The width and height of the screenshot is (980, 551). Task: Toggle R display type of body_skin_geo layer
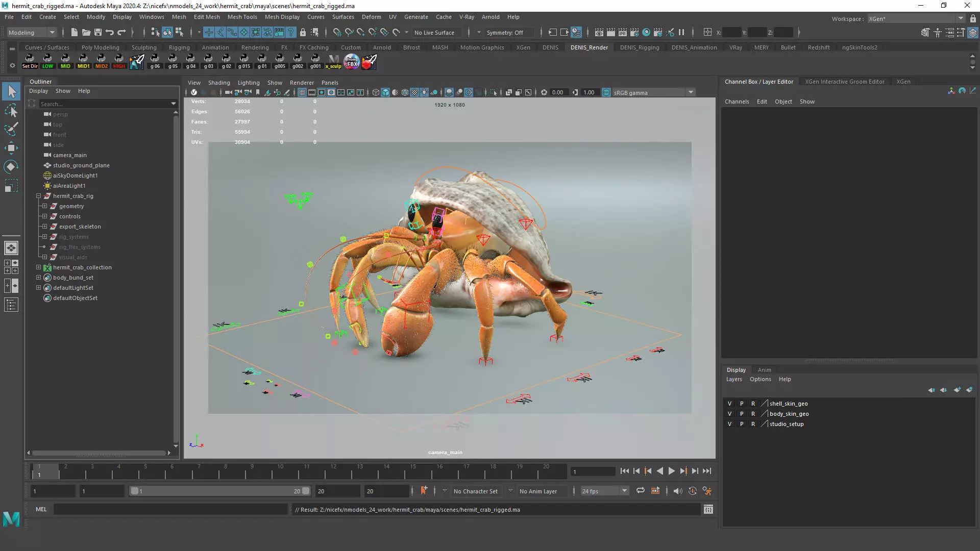point(753,414)
